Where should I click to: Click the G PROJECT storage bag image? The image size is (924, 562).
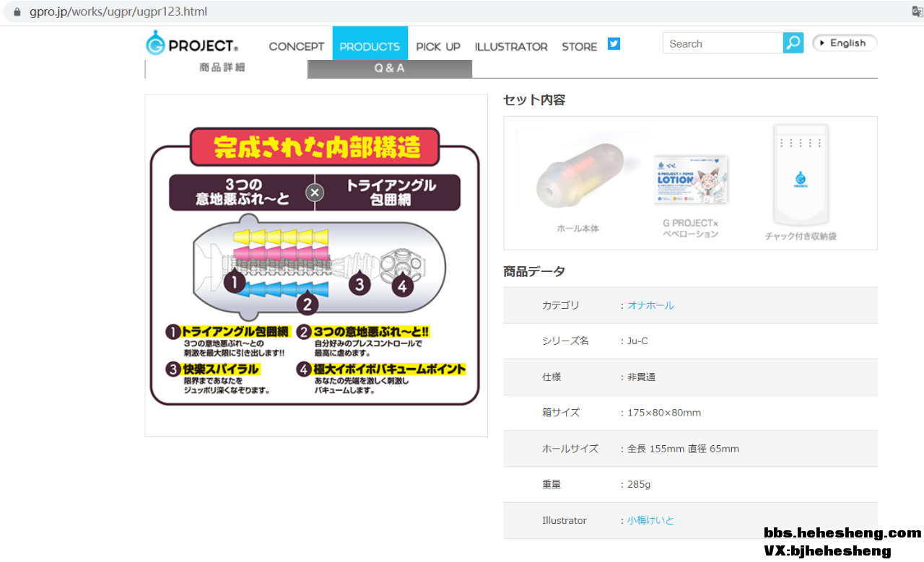coord(801,175)
